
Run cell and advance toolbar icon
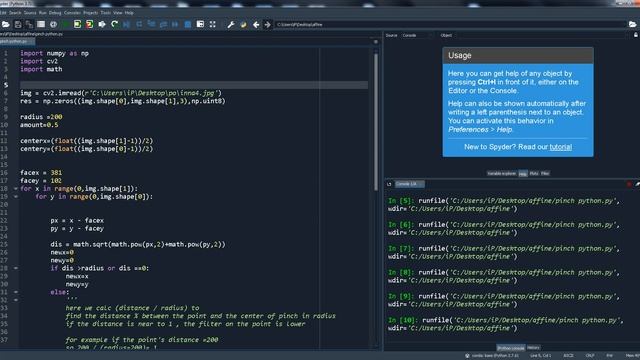[89, 24]
